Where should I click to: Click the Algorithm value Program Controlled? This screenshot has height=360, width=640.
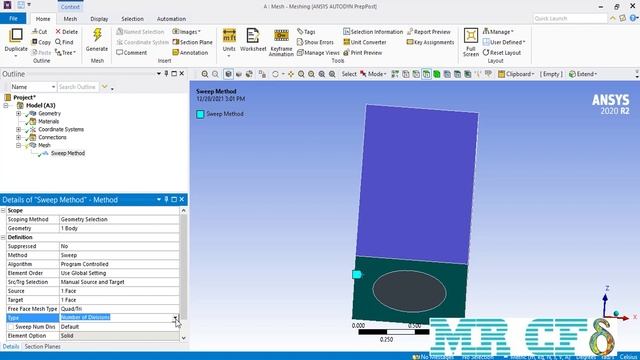[119, 264]
